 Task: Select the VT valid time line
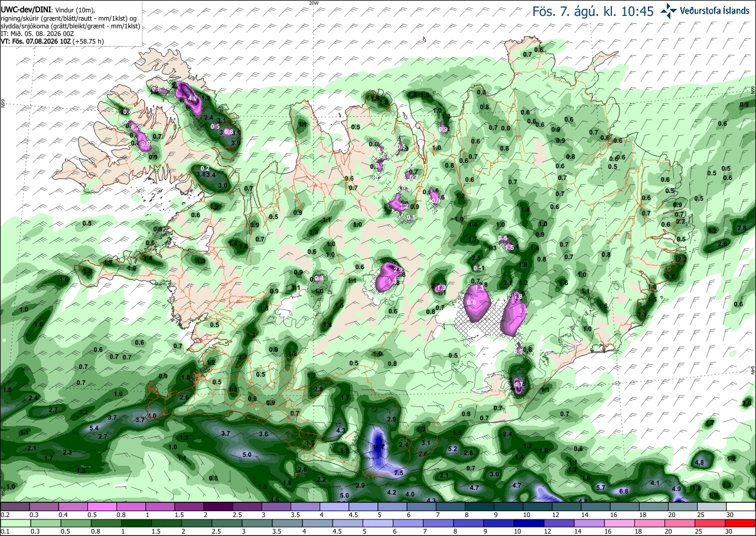tap(52, 41)
